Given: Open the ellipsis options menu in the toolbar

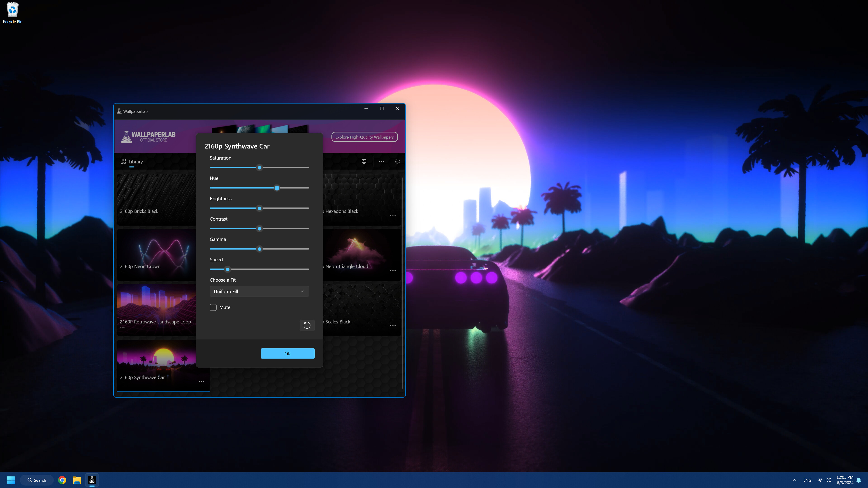Looking at the screenshot, I should pos(381,161).
